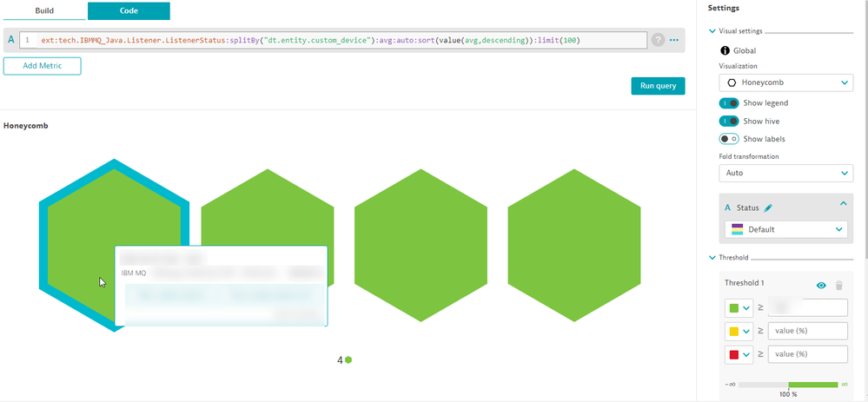This screenshot has width=868, height=402.
Task: Open the Honeycomb visualization dropdown
Action: click(785, 82)
